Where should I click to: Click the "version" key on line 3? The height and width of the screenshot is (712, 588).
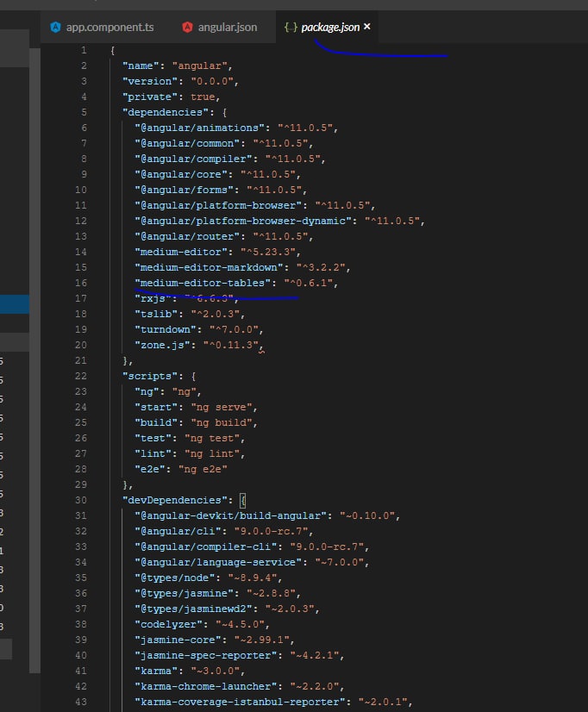point(150,81)
